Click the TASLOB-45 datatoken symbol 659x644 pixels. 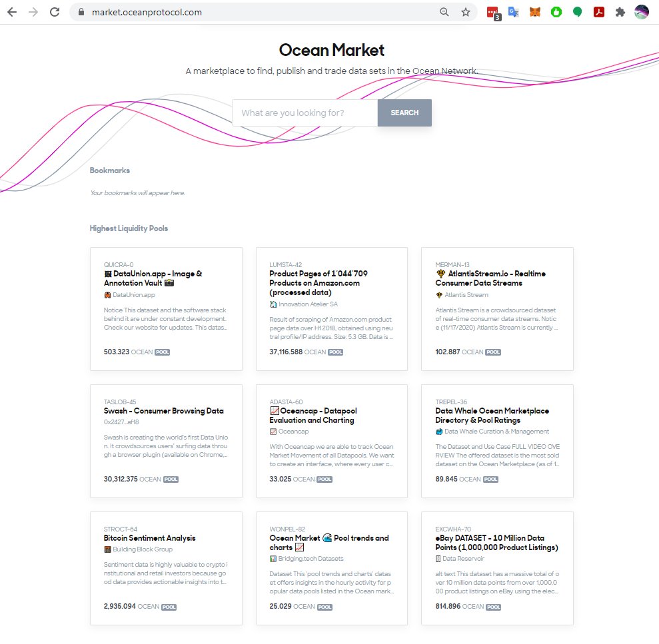[120, 402]
